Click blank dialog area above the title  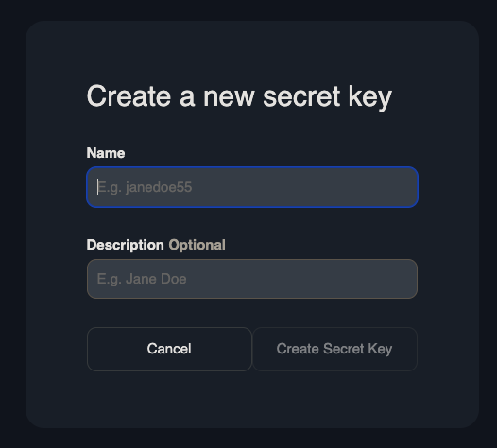[x=252, y=51]
